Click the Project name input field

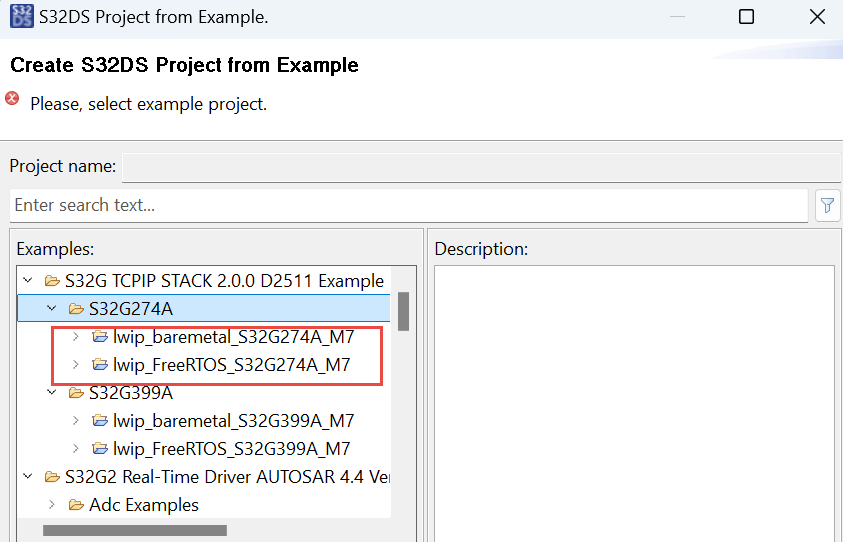click(481, 168)
